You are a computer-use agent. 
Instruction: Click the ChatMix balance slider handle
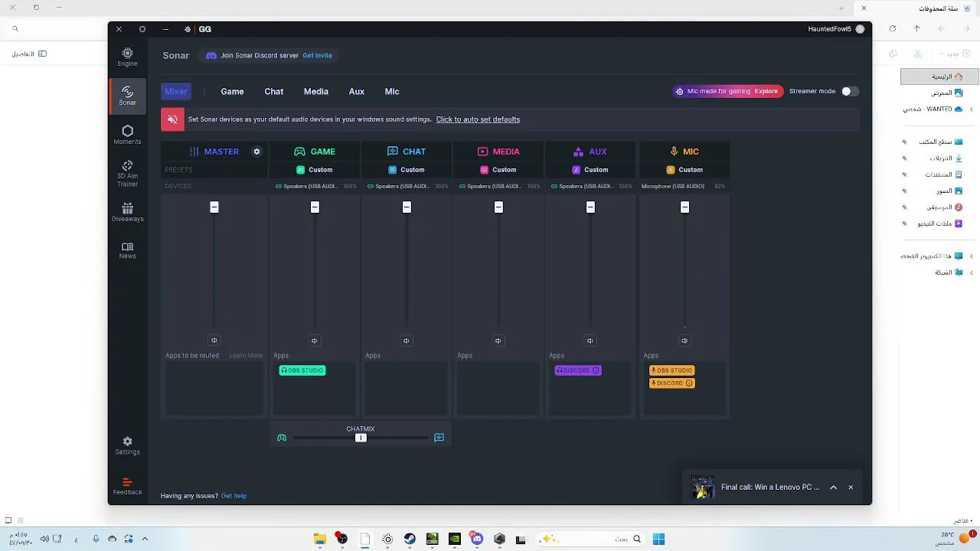(361, 438)
